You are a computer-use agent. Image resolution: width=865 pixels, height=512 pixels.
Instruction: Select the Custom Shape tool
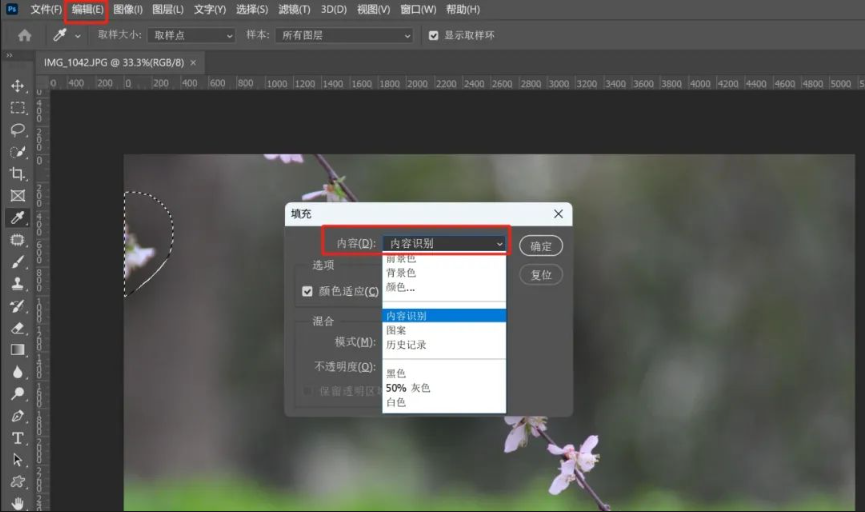[17, 482]
